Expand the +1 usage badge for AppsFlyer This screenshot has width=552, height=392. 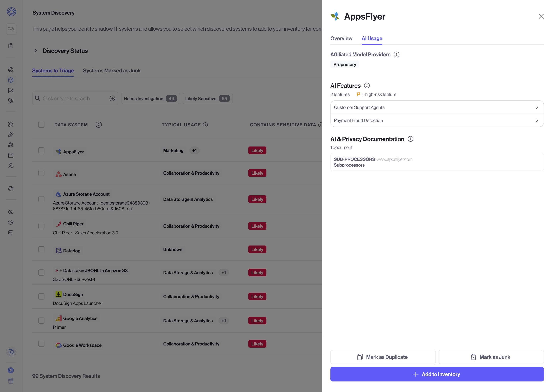click(194, 151)
